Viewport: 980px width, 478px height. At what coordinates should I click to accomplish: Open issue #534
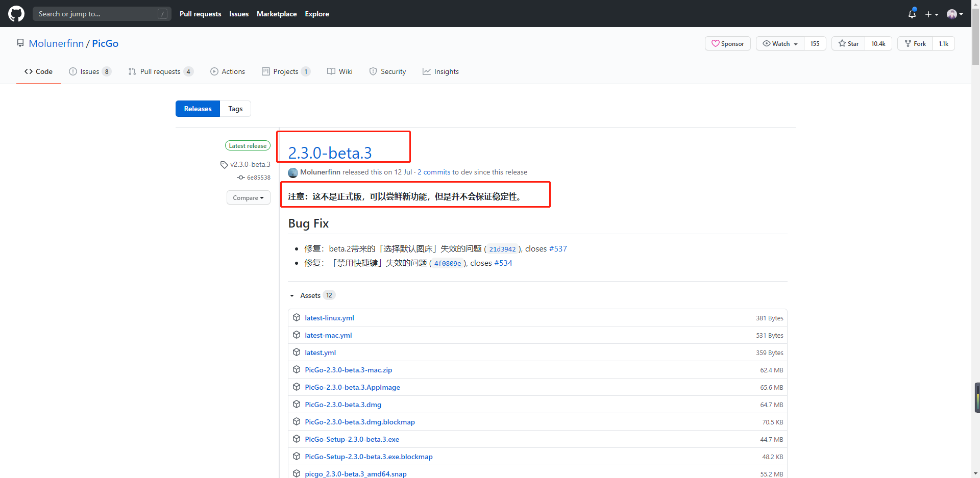point(503,263)
